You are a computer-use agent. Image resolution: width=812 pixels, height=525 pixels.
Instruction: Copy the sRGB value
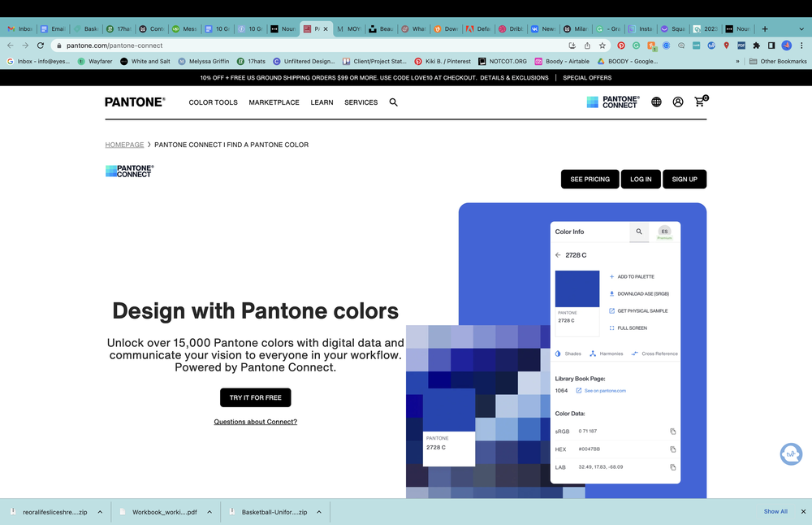point(672,432)
